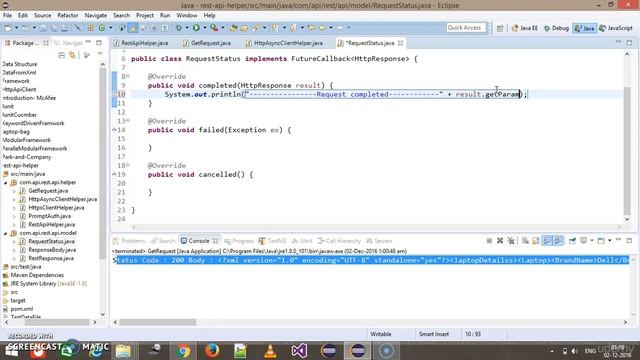Open the Navigator tab beside Package Explorer

tap(69, 43)
